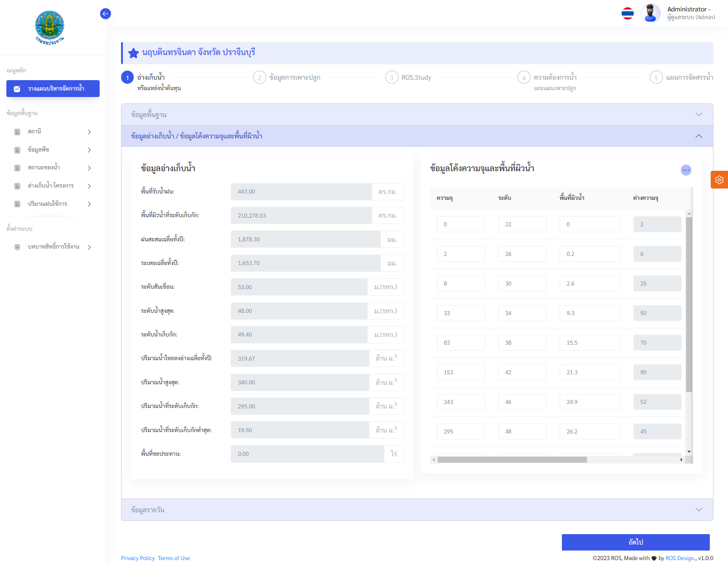Collapse the ข้อมูลอ่างเก็บน้ำ accordion section

698,136
